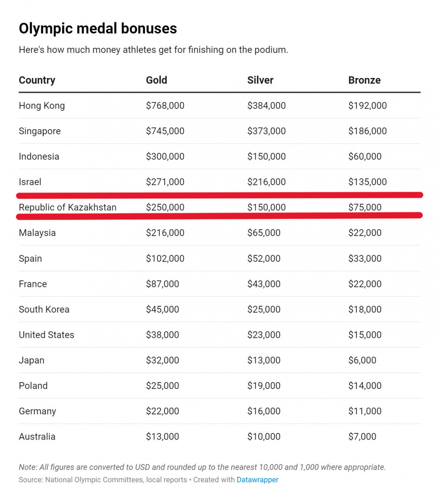Click the chart's note text
This screenshot has height=504, width=439.
pos(202,467)
